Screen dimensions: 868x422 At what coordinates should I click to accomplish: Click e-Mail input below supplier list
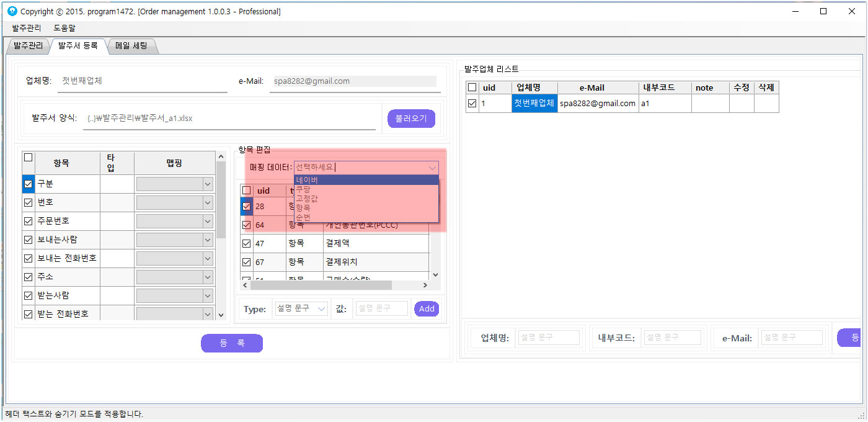tap(792, 338)
